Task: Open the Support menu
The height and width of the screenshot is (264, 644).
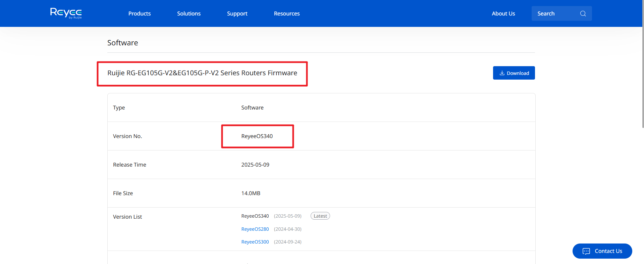Action: point(237,13)
